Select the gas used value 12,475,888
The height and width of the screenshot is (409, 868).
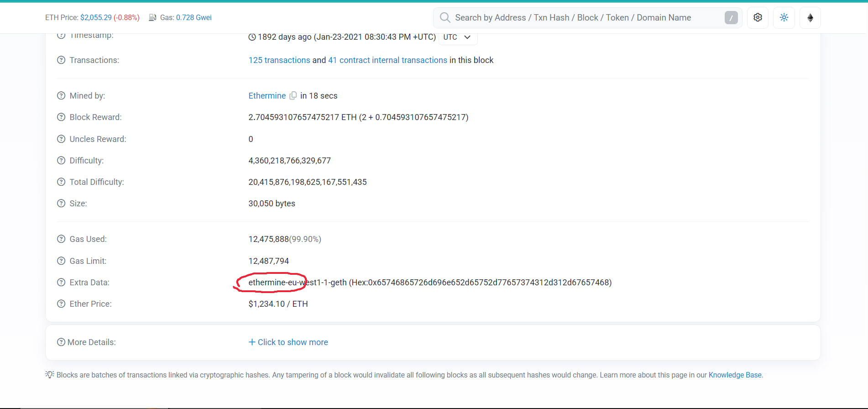click(268, 239)
